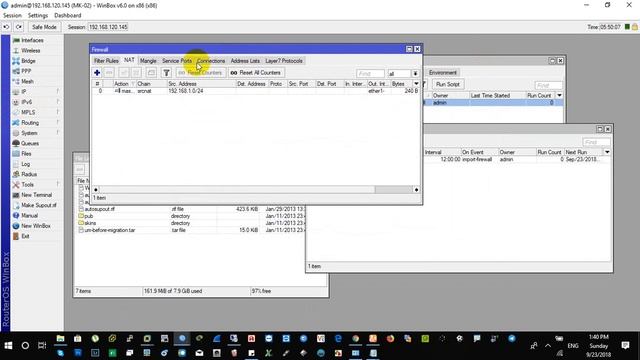Image resolution: width=640 pixels, height=360 pixels.
Task: Click the redo arrow in main toolbar
Action: [x=19, y=27]
